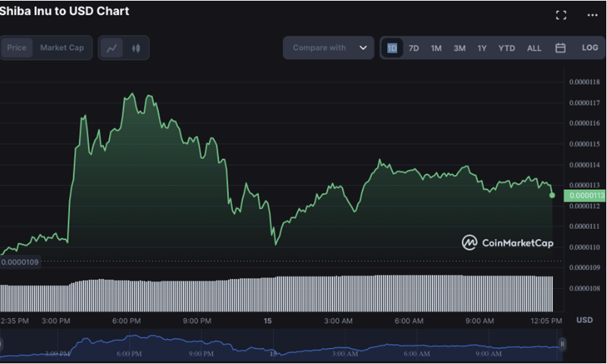
Task: Click the green current price dot
Action: point(552,196)
